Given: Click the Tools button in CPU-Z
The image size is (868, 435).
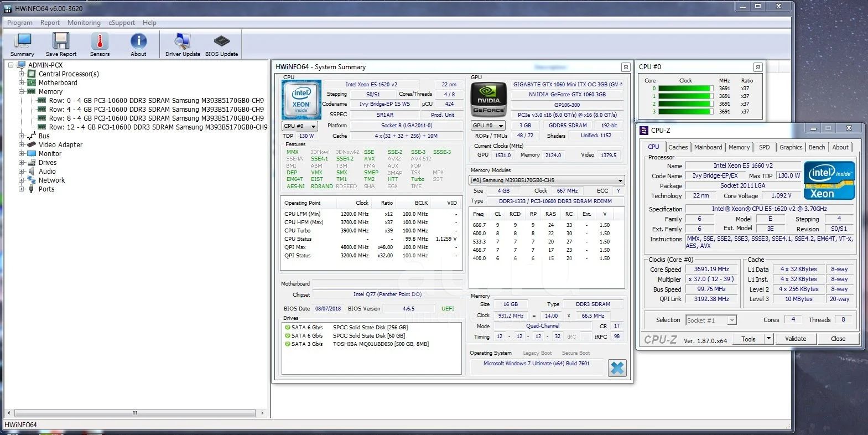Looking at the screenshot, I should pyautogui.click(x=749, y=339).
